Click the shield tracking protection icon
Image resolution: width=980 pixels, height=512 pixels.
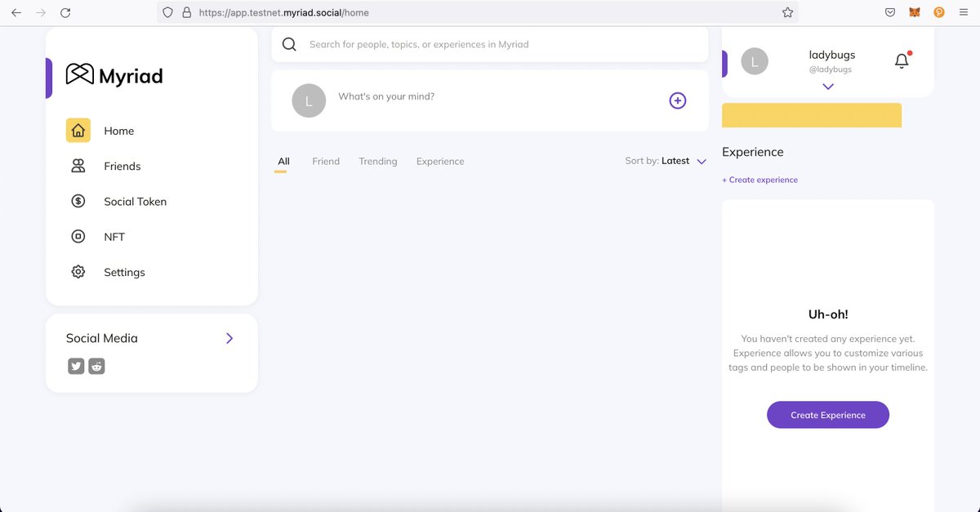168,13
